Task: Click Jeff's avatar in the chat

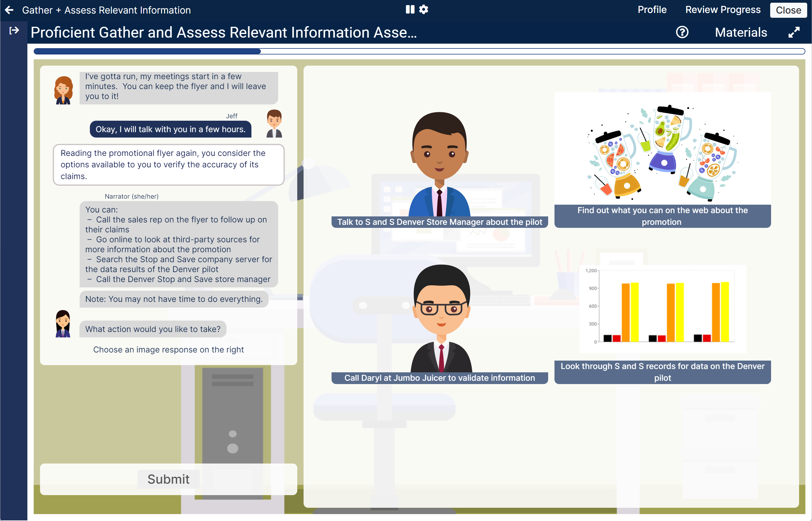Action: click(274, 123)
